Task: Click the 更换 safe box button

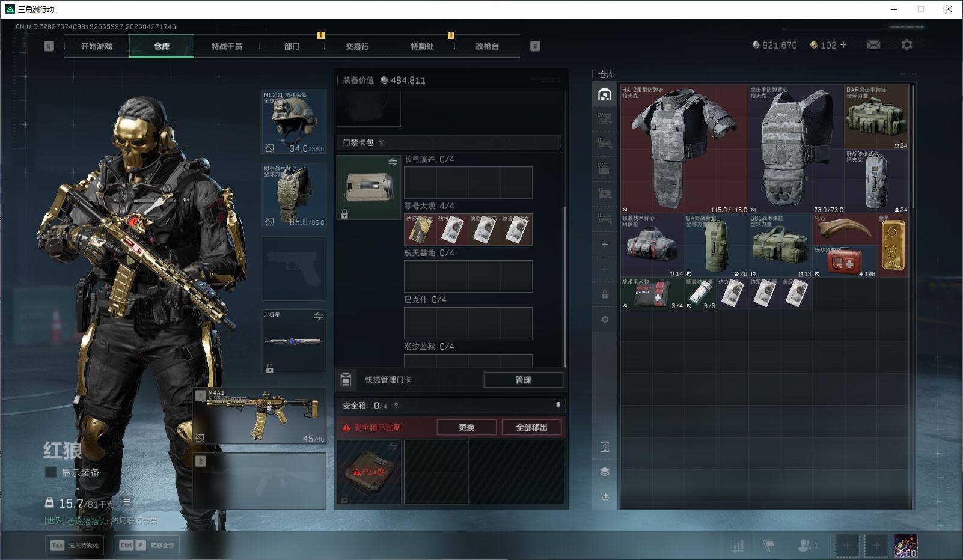Action: tap(466, 427)
